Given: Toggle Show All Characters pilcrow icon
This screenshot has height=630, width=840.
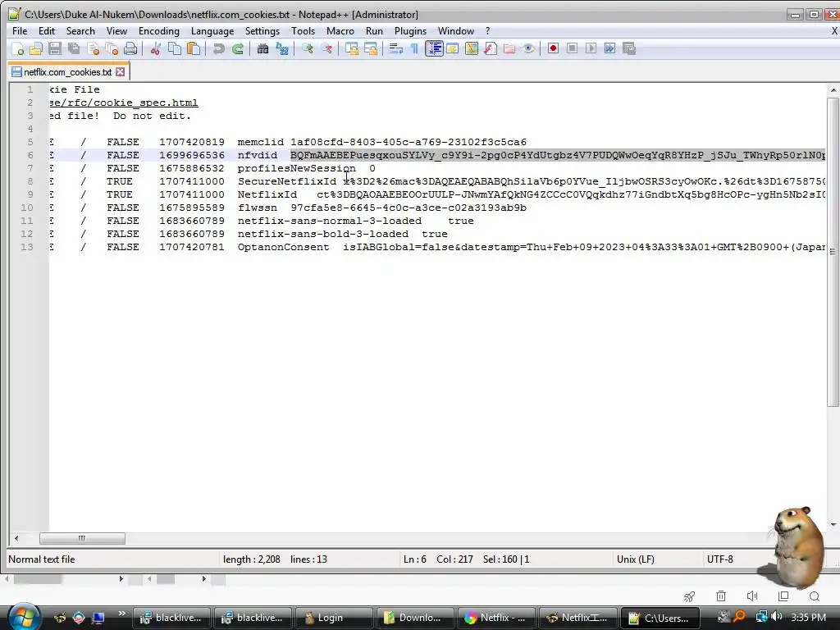Looking at the screenshot, I should [414, 48].
